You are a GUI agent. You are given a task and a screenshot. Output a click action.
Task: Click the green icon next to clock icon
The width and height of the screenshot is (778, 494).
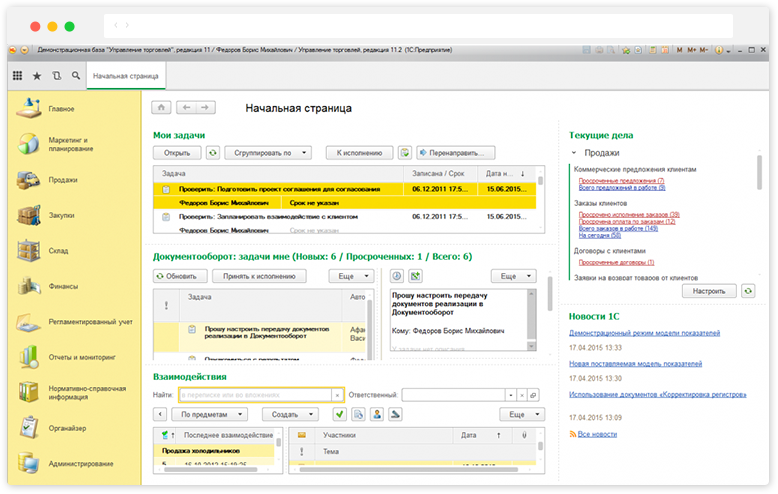415,276
